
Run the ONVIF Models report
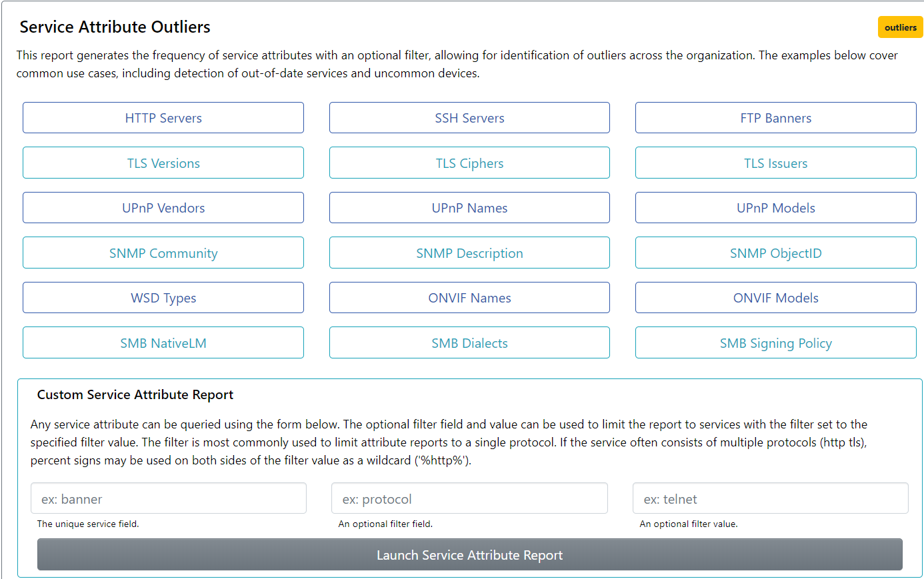(x=775, y=297)
